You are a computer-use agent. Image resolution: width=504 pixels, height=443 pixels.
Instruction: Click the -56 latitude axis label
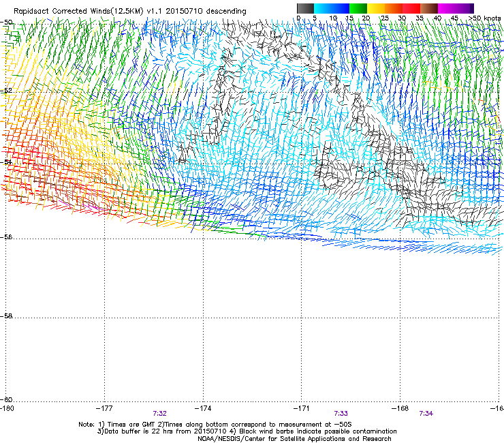coord(6,236)
